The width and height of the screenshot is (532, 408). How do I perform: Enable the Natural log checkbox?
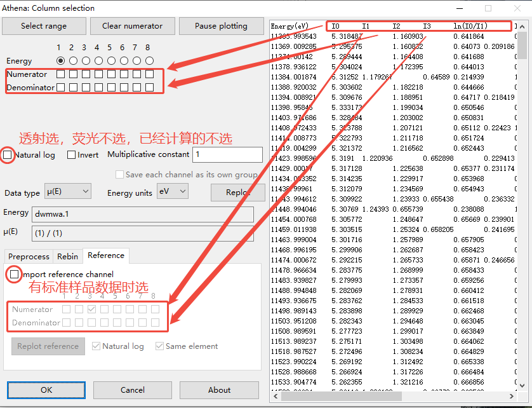pos(8,154)
